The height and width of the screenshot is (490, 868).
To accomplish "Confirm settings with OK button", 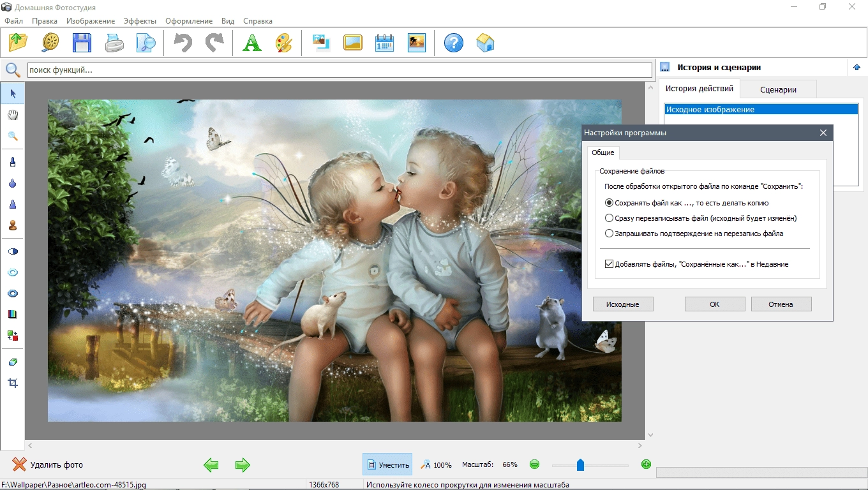I will [715, 304].
